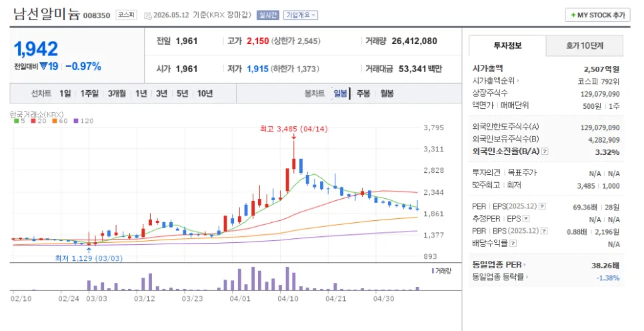
Task: Click the 3.32% foreign ownership value
Action: coord(607,152)
